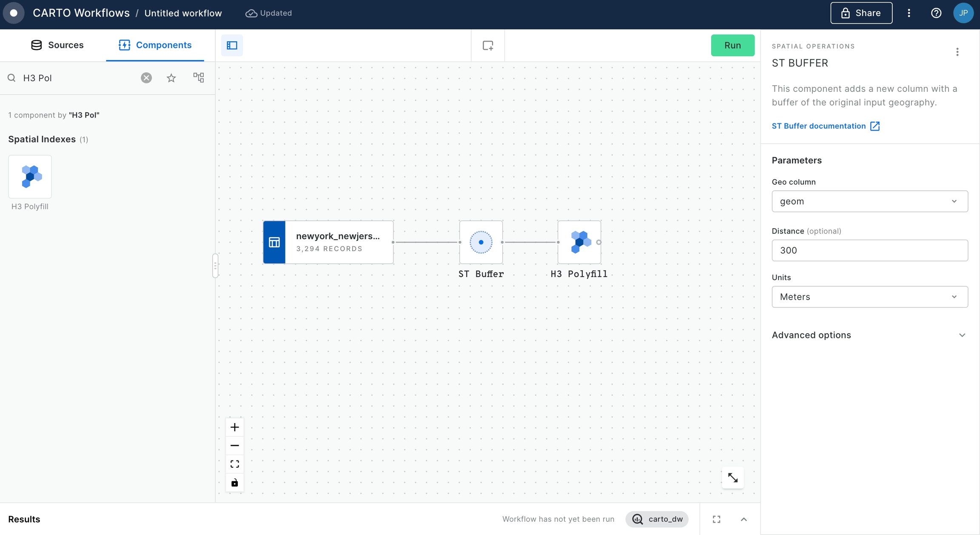Switch to the Components tab
The height and width of the screenshot is (535, 980).
click(155, 45)
